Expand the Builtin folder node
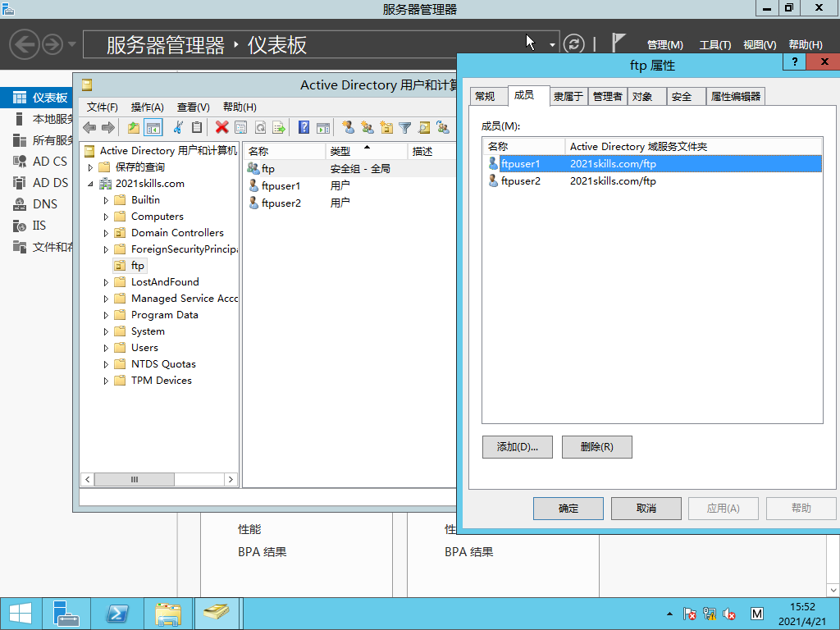 (106, 200)
